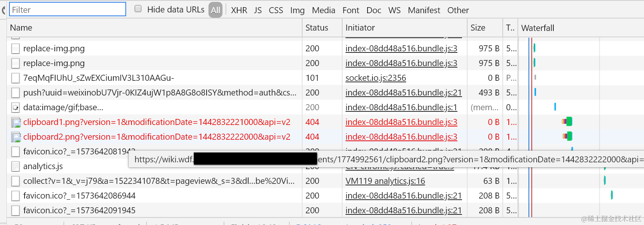644x225 pixels.
Task: Select the push?uuid=weixinobU7Vjr request name
Action: pyautogui.click(x=160, y=92)
